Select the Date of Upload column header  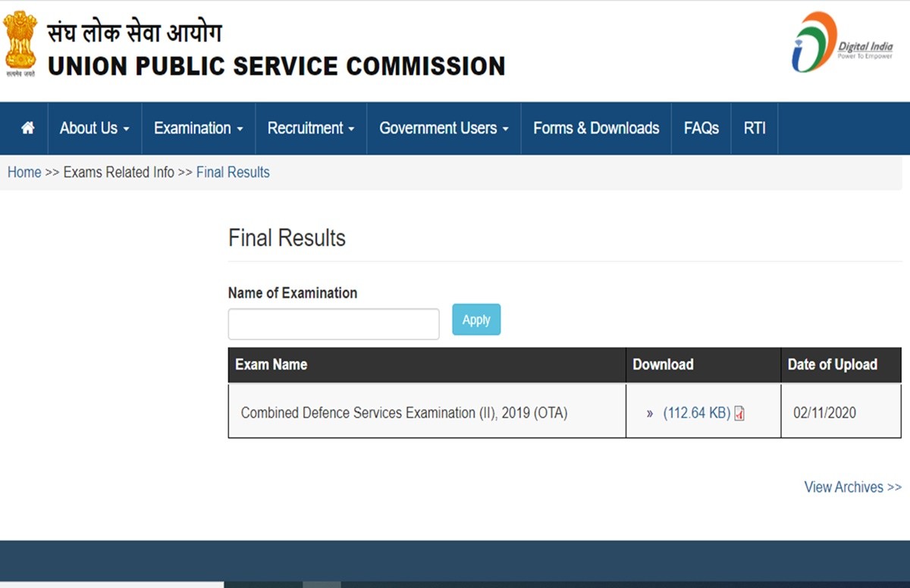click(832, 364)
